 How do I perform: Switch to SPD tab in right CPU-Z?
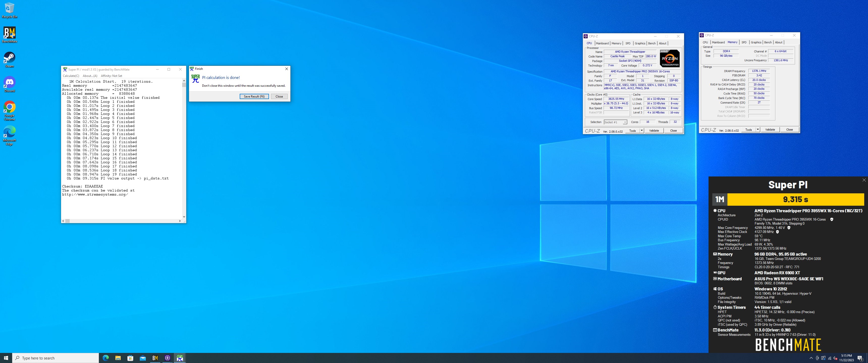click(744, 42)
